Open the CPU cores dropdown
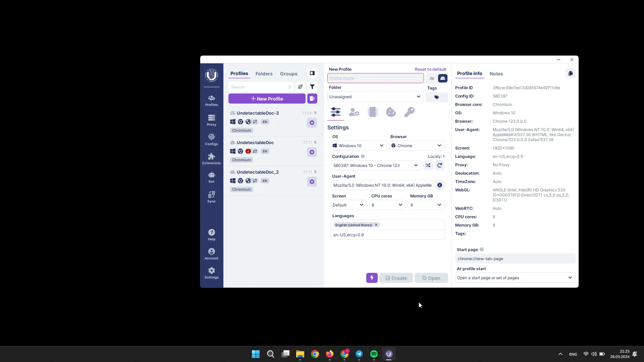The height and width of the screenshot is (362, 644). coord(387,205)
